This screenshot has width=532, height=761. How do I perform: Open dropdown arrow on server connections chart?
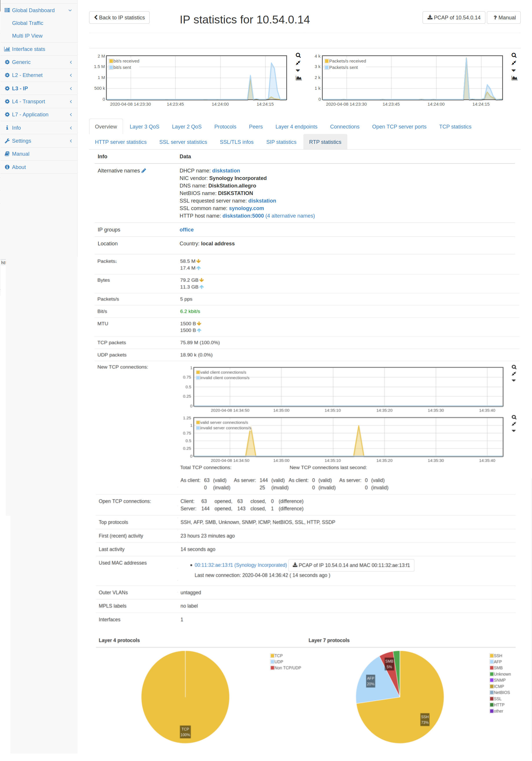(513, 431)
